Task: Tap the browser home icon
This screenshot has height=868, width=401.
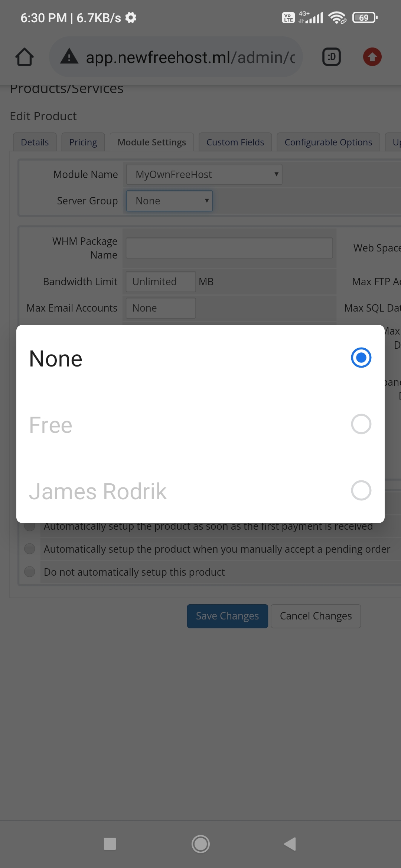Action: click(x=25, y=57)
